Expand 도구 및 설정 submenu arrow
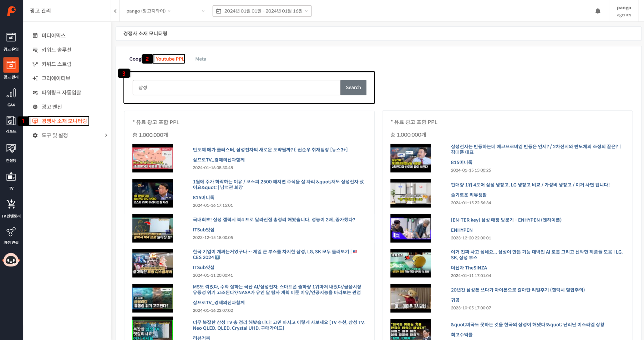 point(106,135)
